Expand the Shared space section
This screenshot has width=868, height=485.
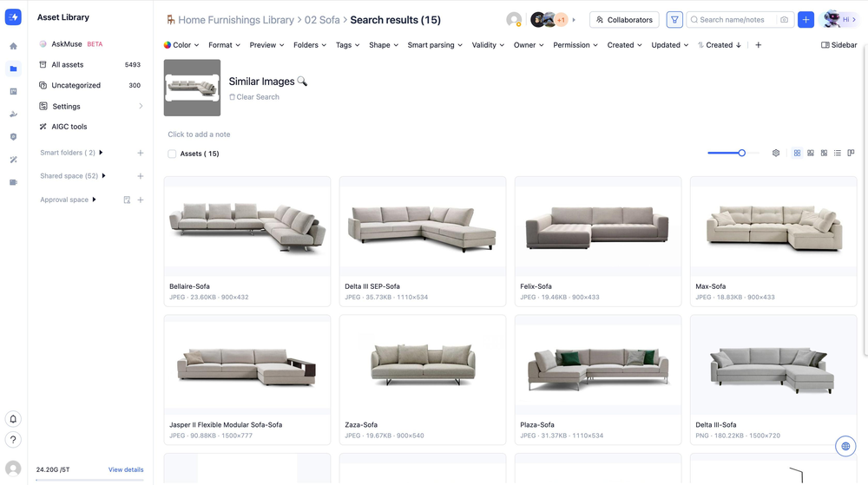pyautogui.click(x=104, y=176)
